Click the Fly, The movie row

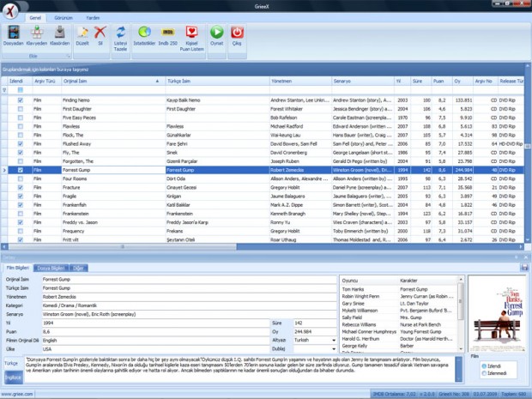(266, 153)
